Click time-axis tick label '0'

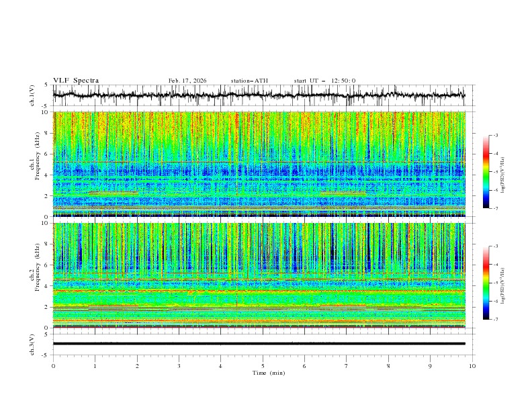tap(53, 366)
